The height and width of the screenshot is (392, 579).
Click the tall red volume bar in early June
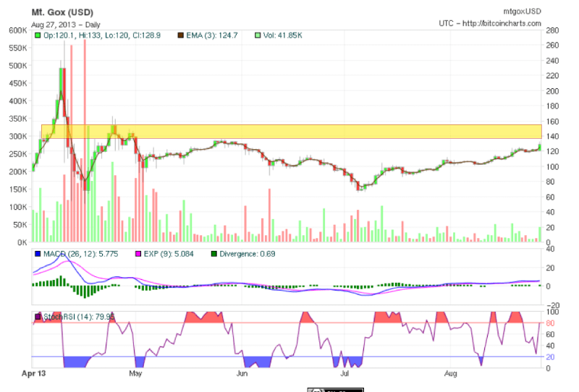[269, 216]
